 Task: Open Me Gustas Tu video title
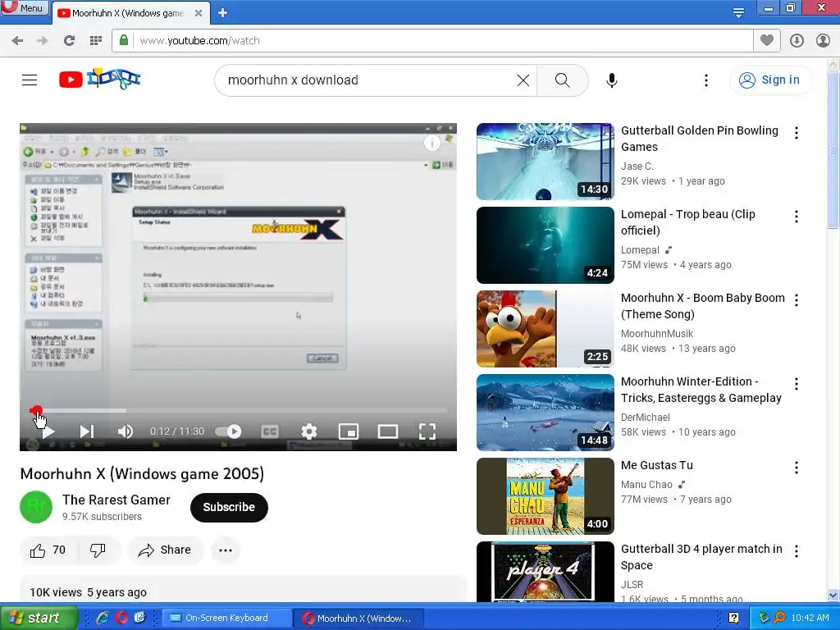[657, 465]
